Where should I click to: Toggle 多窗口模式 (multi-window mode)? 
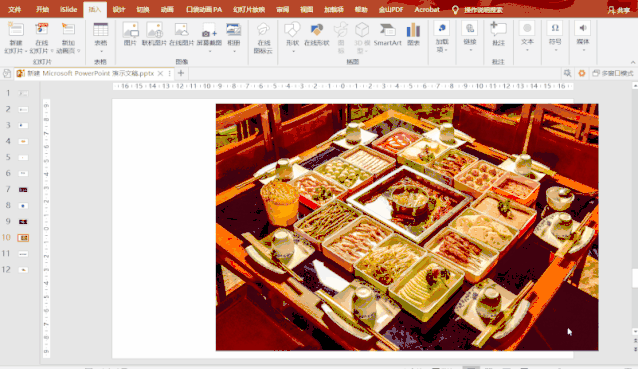[x=613, y=73]
